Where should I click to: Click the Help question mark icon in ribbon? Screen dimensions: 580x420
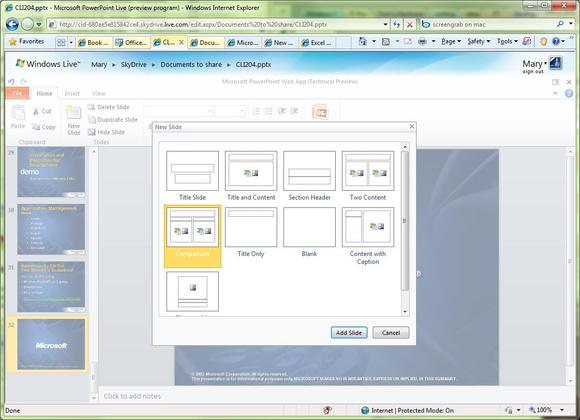click(569, 93)
